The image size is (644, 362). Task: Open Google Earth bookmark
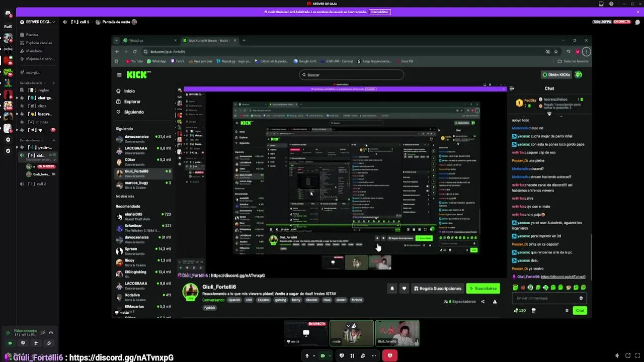click(x=305, y=61)
